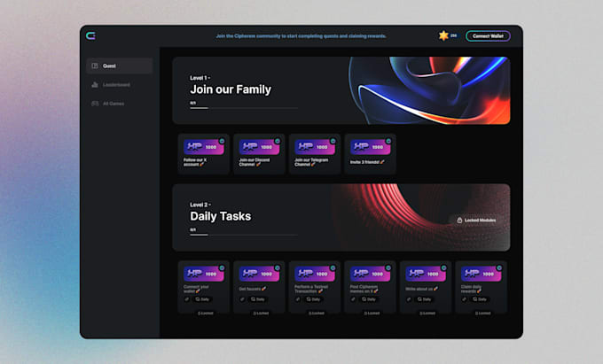Click XP 1000 badge on Discord Channel card
Viewport: 603px width, 364px height.
[x=258, y=147]
